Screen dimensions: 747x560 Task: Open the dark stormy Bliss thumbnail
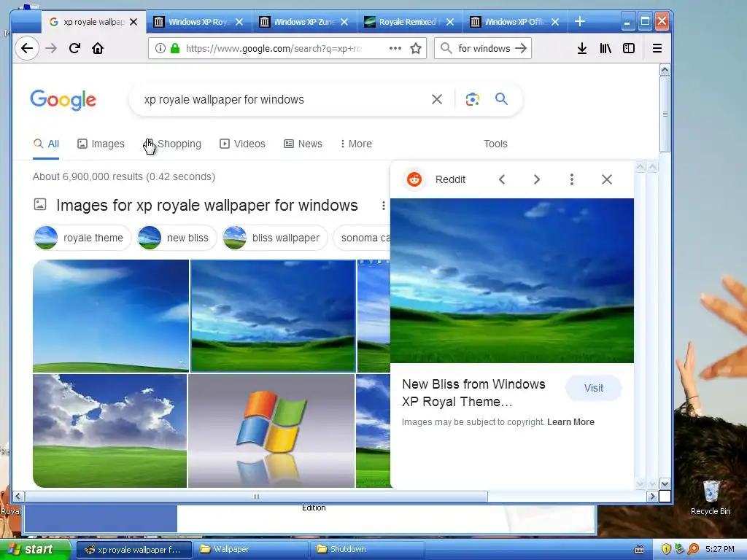coord(273,316)
